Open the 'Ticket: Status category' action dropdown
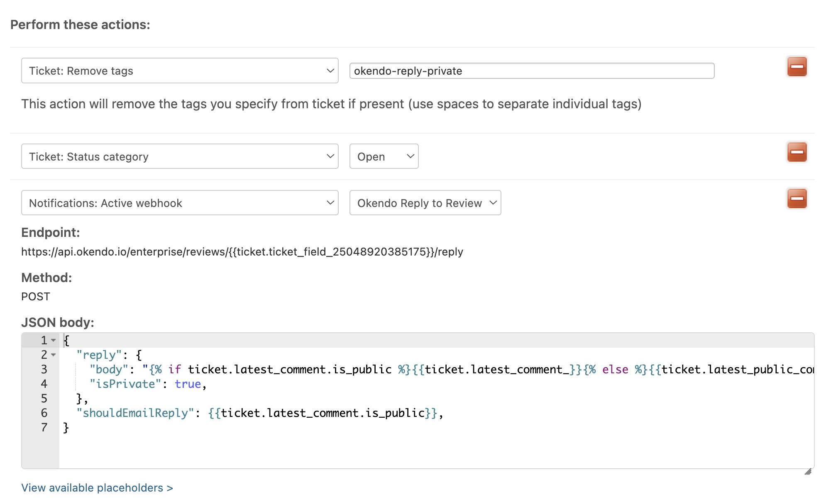 coord(180,156)
